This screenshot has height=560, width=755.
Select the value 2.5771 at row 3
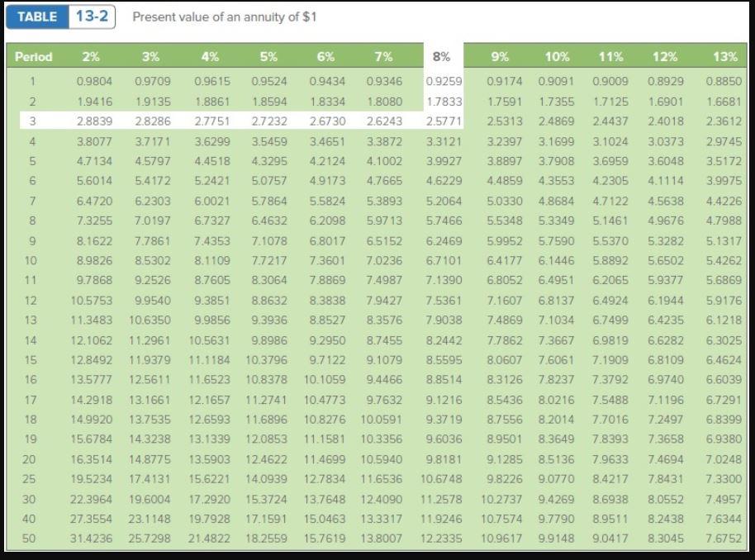[x=442, y=121]
